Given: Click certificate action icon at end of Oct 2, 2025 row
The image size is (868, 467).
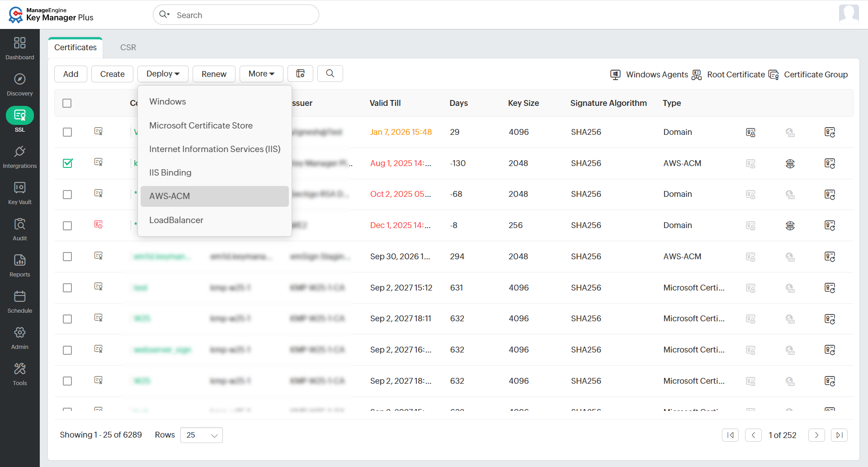Looking at the screenshot, I should coord(830,195).
